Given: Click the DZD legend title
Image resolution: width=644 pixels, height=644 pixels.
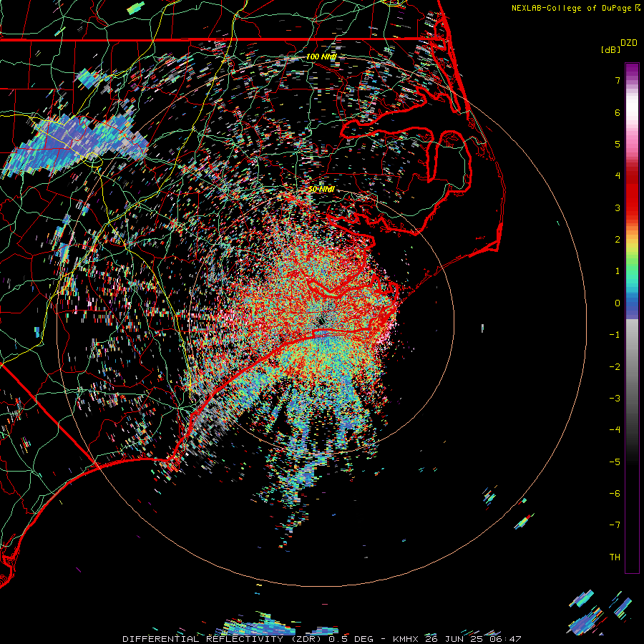Looking at the screenshot, I should [629, 43].
